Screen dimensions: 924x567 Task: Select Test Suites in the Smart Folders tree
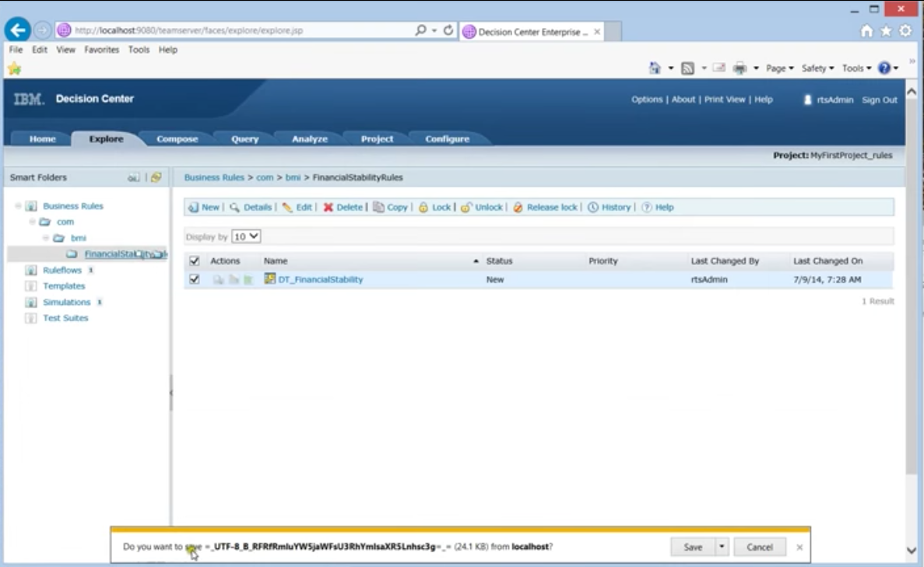pyautogui.click(x=65, y=318)
